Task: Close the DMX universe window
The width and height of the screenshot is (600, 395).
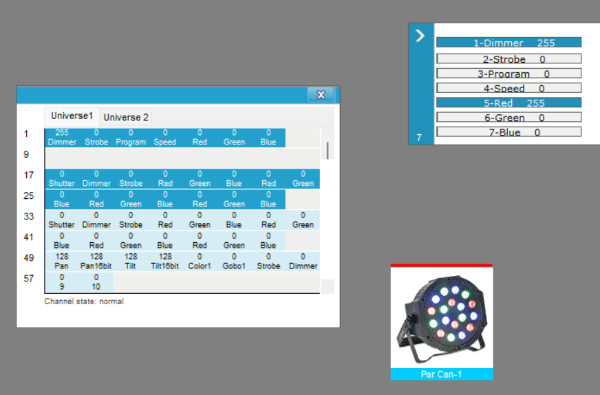Action: (321, 95)
